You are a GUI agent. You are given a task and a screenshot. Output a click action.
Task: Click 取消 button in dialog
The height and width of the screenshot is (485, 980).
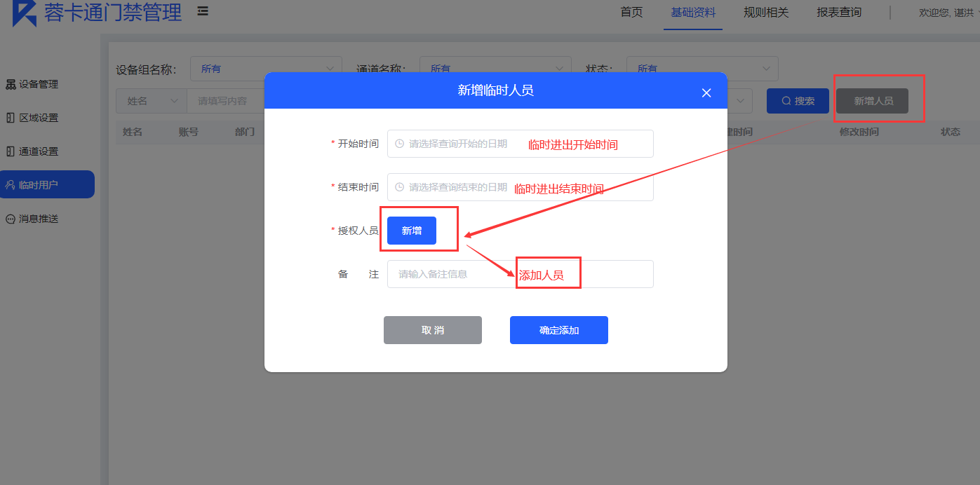433,330
